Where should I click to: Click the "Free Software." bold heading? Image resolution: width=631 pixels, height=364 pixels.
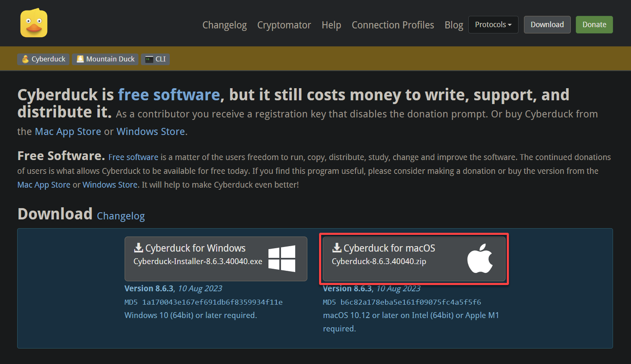(x=61, y=156)
